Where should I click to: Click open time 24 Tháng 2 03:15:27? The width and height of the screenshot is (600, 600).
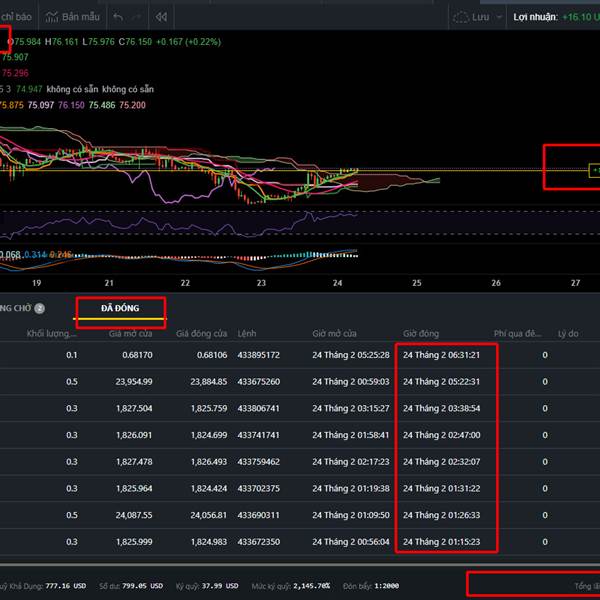(351, 408)
